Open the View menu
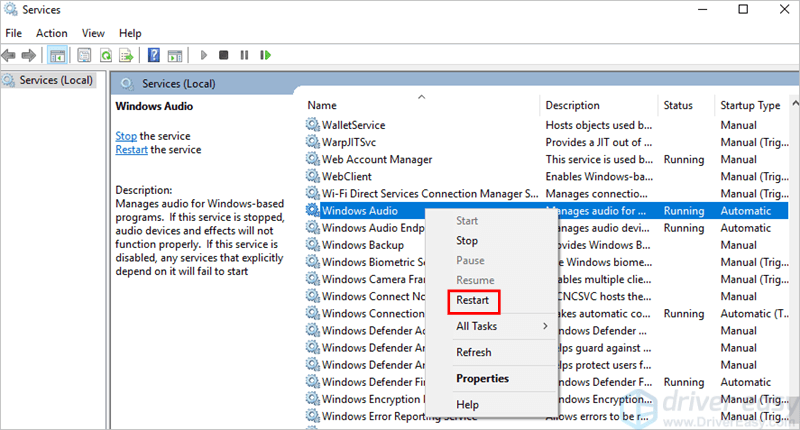The image size is (800, 430). 93,33
